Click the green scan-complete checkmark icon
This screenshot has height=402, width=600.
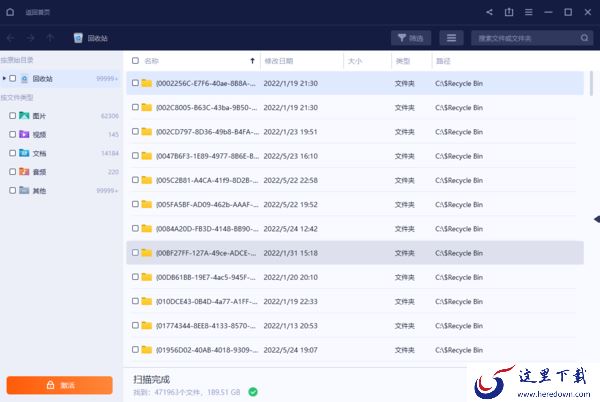(x=253, y=392)
